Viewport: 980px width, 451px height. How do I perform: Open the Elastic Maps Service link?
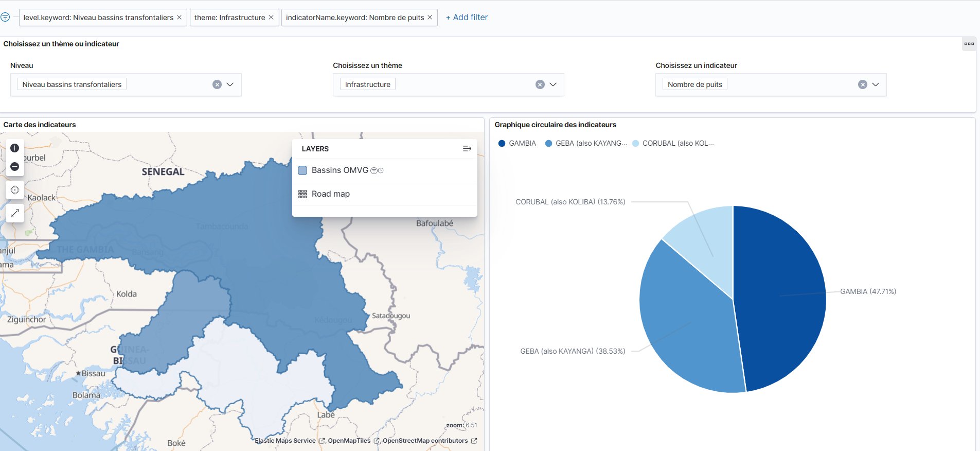pos(290,441)
